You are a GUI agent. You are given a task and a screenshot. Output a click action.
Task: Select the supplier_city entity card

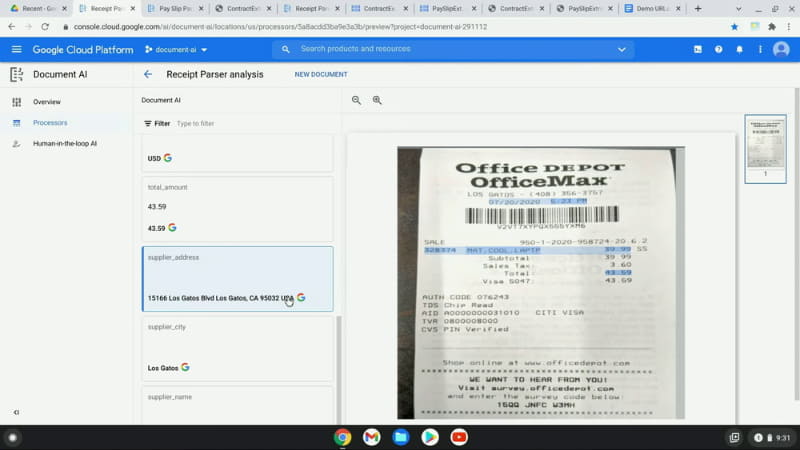coord(237,348)
